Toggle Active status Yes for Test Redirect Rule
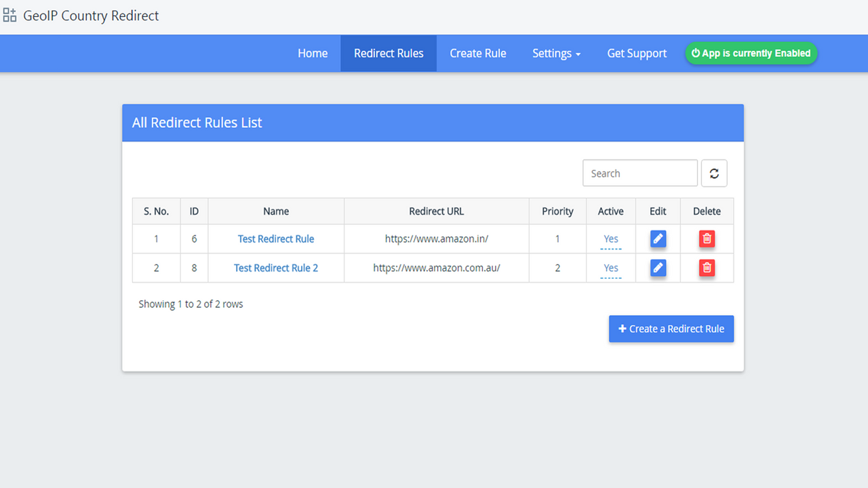This screenshot has height=488, width=868. [x=610, y=239]
